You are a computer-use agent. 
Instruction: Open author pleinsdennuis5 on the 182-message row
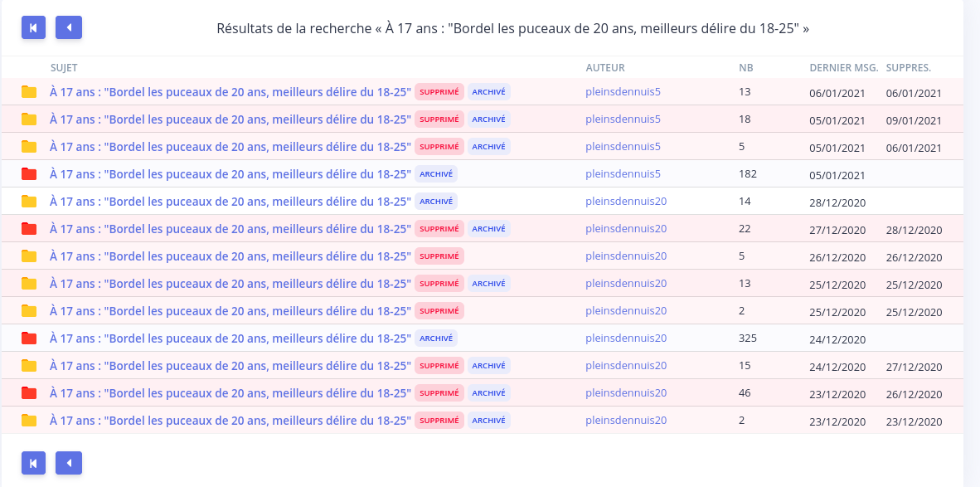click(x=623, y=173)
